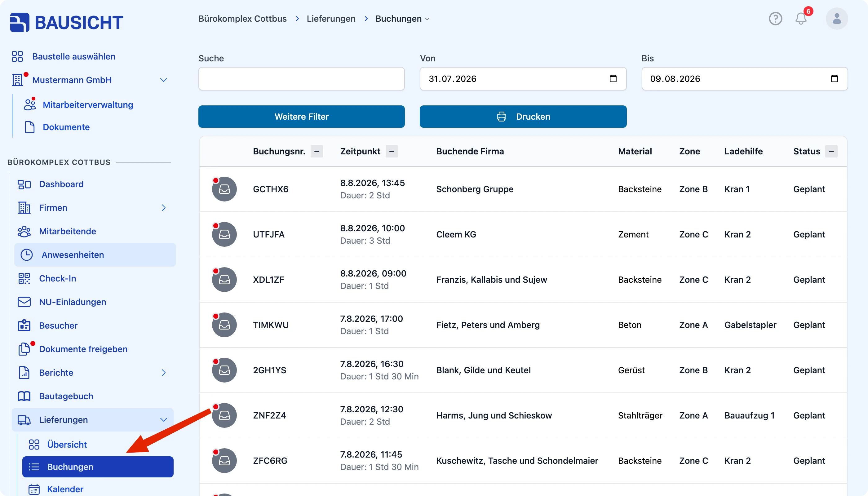Click the Baustelle auswählen grid icon
The width and height of the screenshot is (868, 496).
tap(17, 56)
